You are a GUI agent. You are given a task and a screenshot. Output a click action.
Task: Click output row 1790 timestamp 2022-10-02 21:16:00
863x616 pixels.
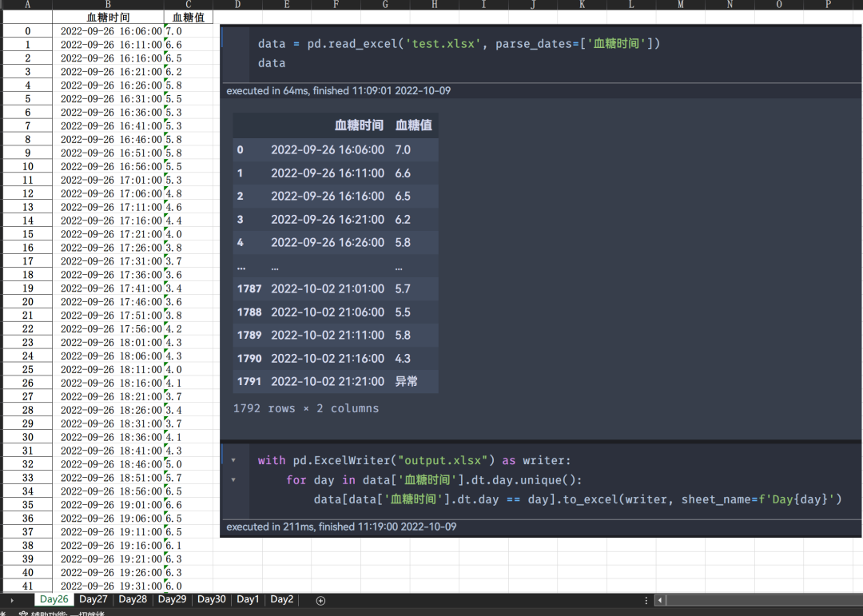(x=328, y=359)
